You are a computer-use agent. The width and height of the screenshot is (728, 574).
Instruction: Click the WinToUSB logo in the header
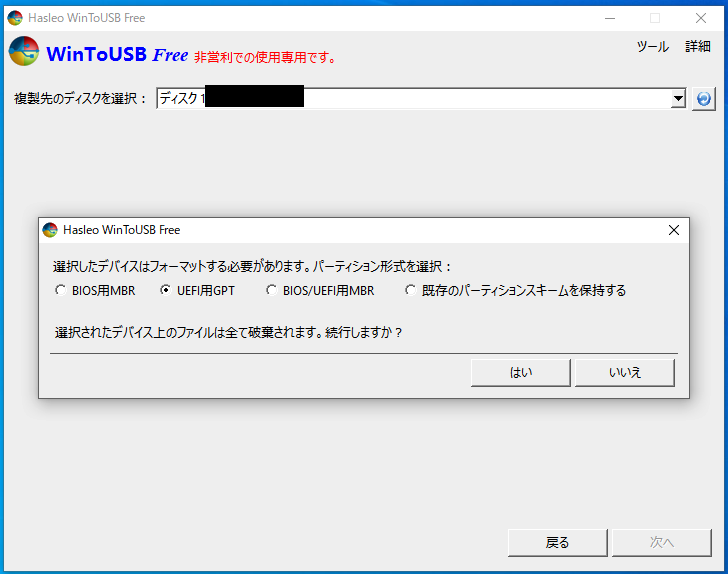(24, 51)
